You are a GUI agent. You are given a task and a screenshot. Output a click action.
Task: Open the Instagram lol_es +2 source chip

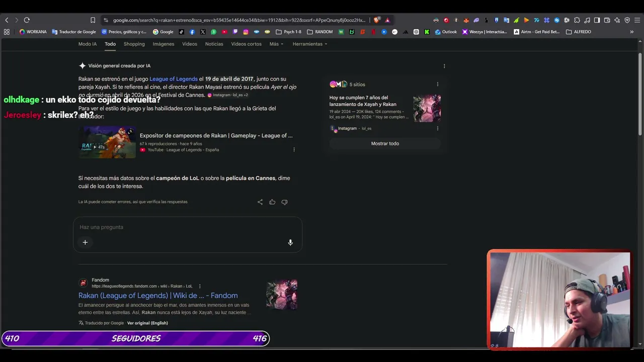(x=228, y=95)
